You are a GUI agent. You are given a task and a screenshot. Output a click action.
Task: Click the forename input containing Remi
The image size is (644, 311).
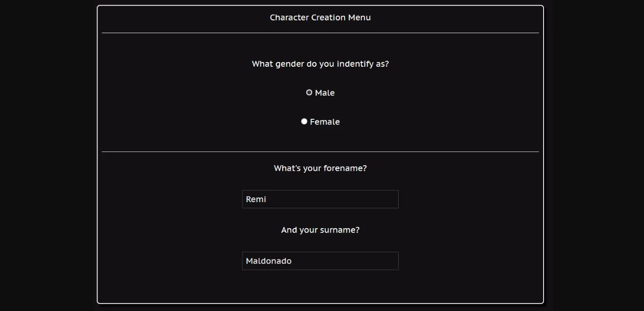tap(320, 199)
